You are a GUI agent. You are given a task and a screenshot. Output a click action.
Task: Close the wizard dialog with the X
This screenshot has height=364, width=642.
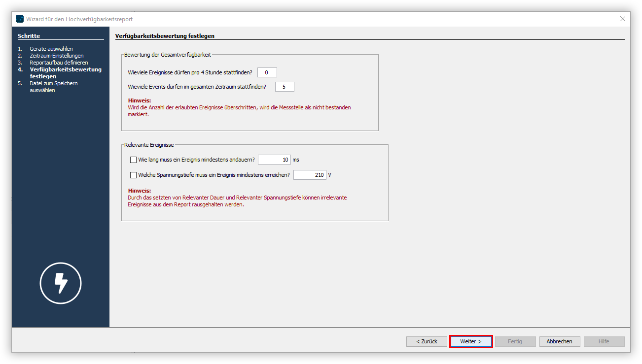(x=622, y=19)
